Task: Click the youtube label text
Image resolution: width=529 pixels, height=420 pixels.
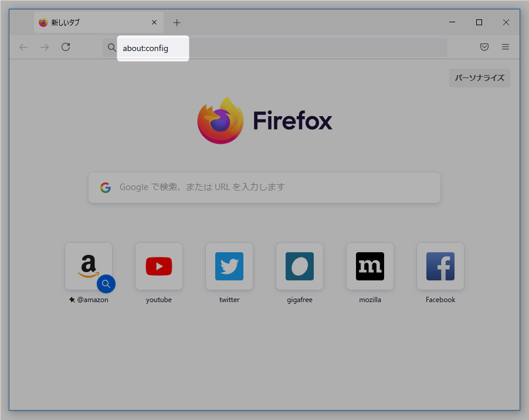Action: pyautogui.click(x=159, y=300)
